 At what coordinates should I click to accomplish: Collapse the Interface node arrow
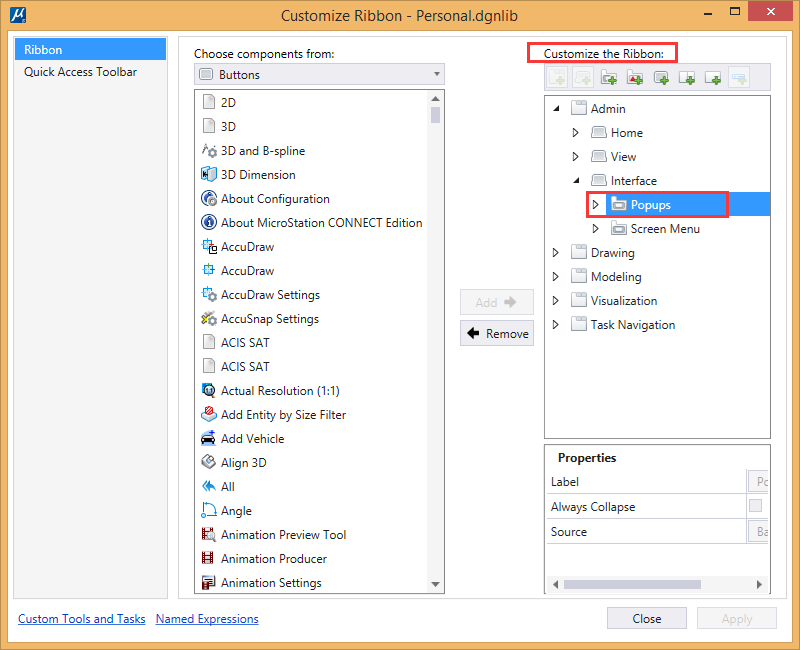[x=577, y=180]
